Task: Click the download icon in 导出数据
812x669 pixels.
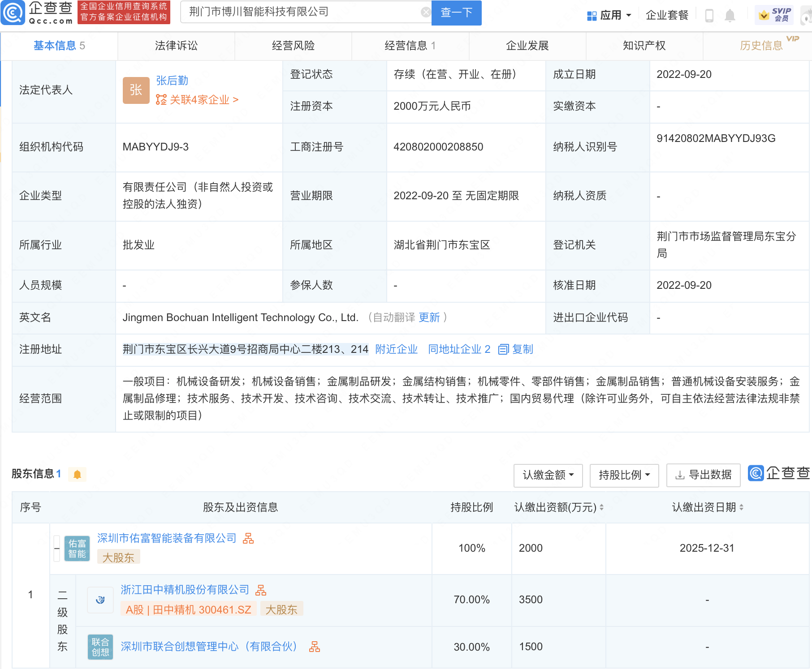Action: tap(680, 475)
